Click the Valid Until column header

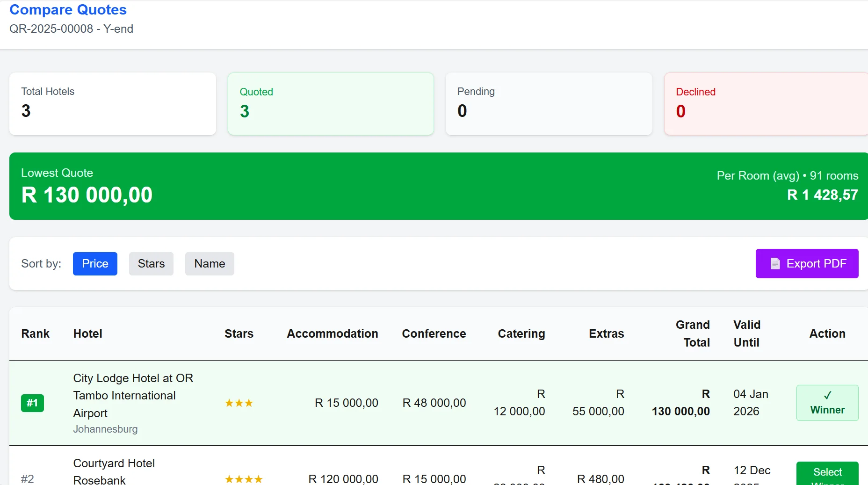tap(746, 333)
